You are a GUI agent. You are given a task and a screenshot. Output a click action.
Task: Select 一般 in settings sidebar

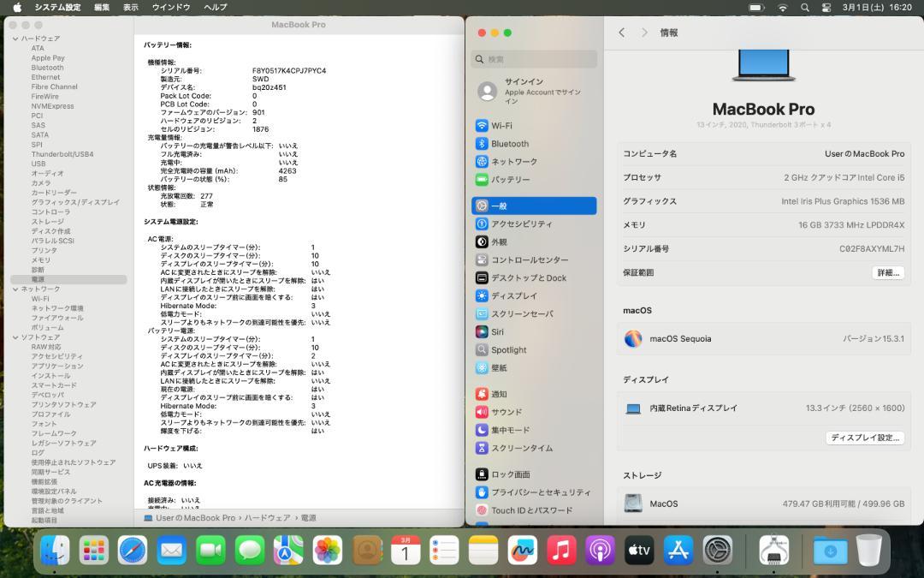[x=534, y=206]
